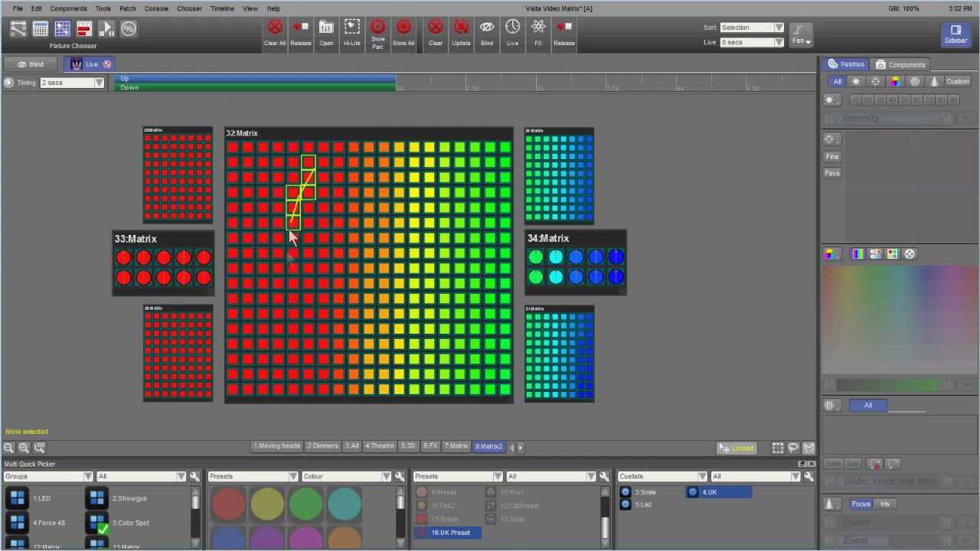Click the zoom in magnifier icon

[x=24, y=448]
